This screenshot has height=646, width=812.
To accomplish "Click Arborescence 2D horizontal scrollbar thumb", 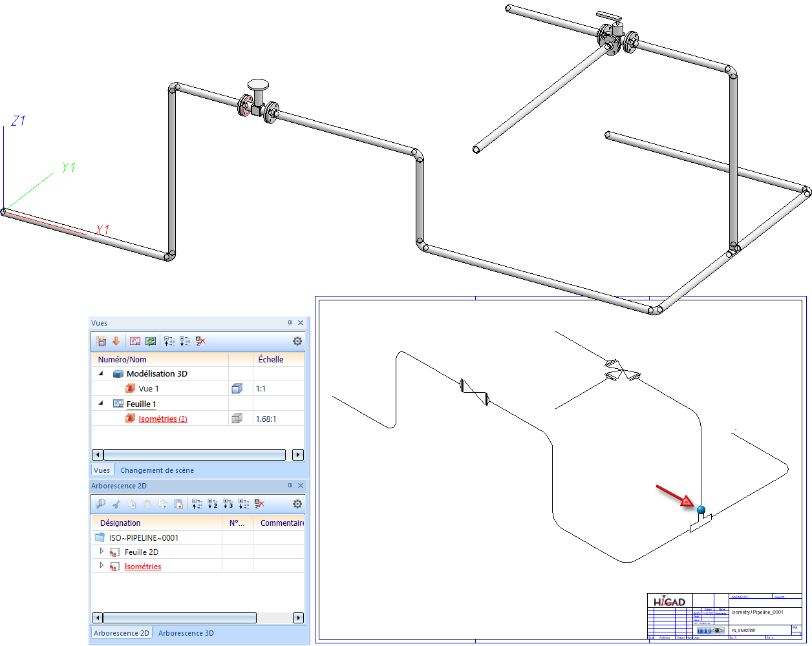I will click(x=179, y=618).
